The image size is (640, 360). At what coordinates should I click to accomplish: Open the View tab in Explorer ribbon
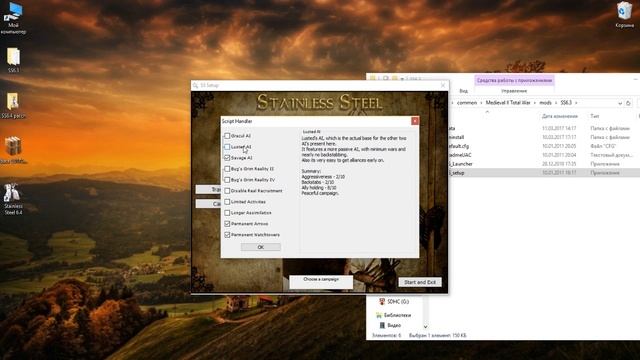point(463,91)
